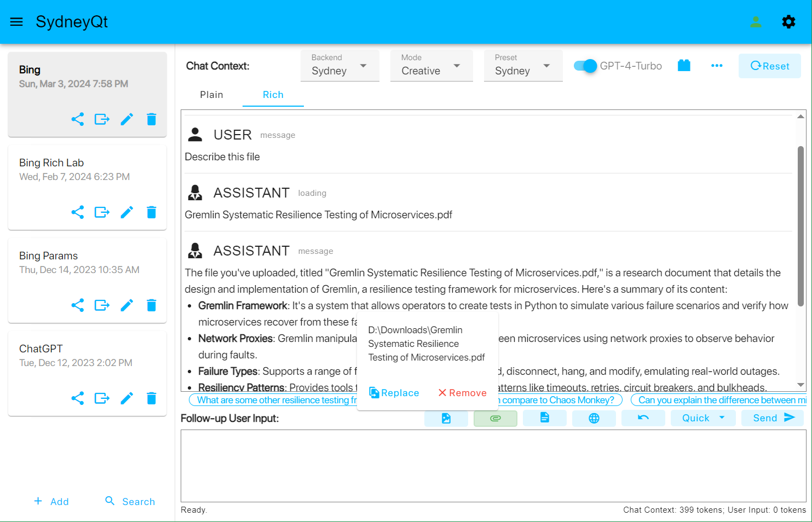Click the chat scrollbar up arrow

(801, 116)
